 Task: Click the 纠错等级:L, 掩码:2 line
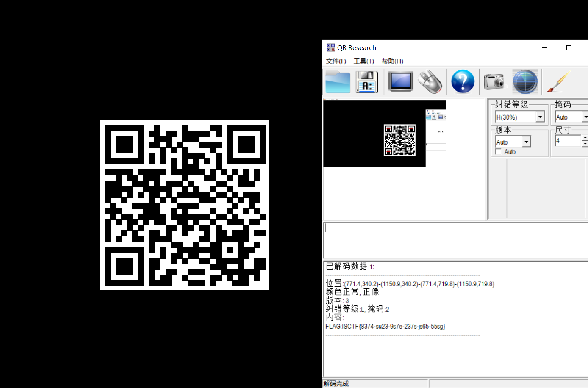(x=357, y=309)
